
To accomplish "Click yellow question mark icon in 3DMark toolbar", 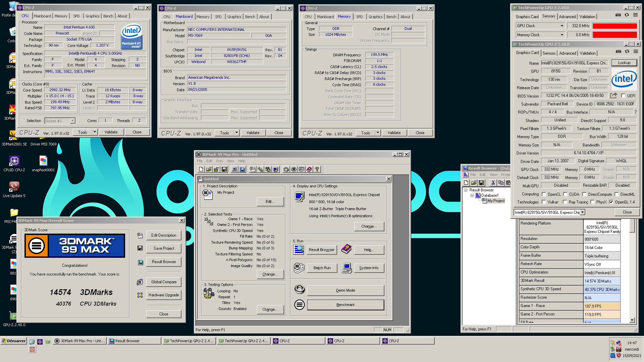I will pyautogui.click(x=317, y=170).
